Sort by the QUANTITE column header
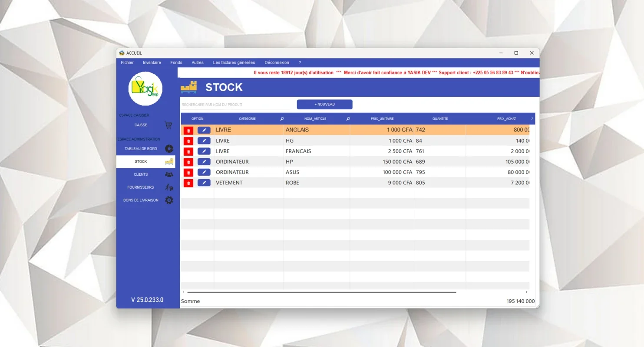Viewport: 644px width, 347px height. pyautogui.click(x=440, y=119)
